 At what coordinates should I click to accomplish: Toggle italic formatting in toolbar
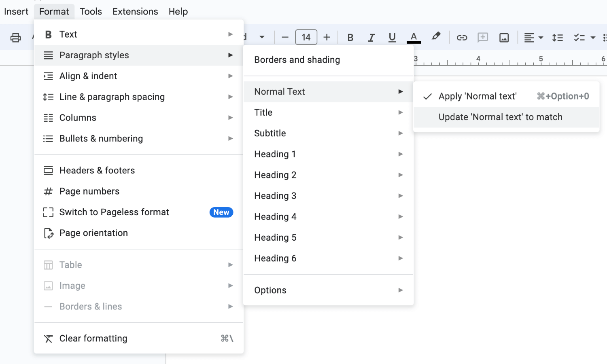pyautogui.click(x=371, y=38)
